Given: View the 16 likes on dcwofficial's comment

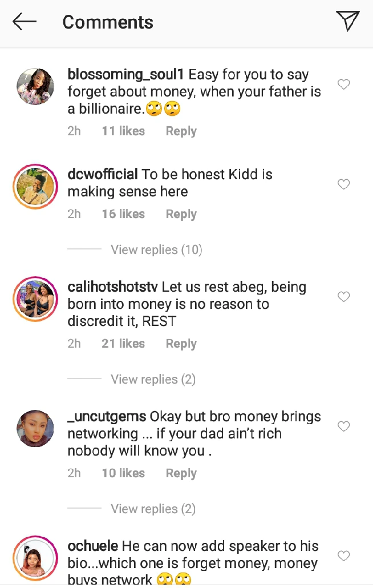Looking at the screenshot, I should pyautogui.click(x=123, y=214).
